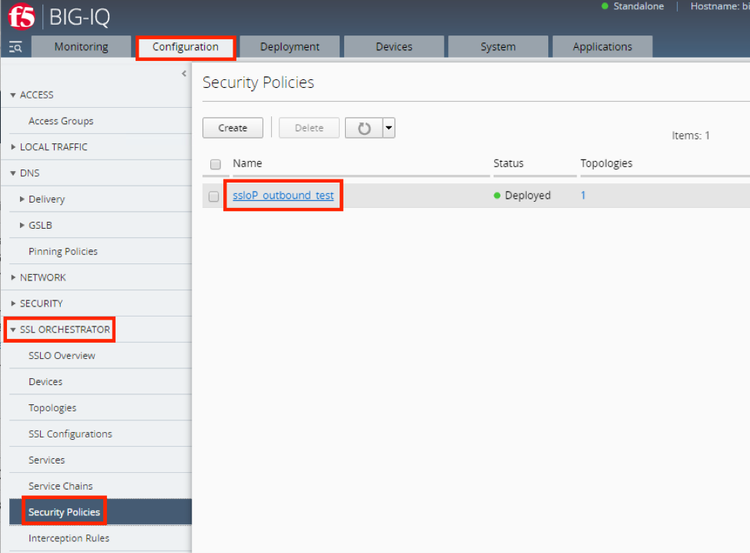Open Service Chains
The height and width of the screenshot is (553, 750).
point(60,486)
